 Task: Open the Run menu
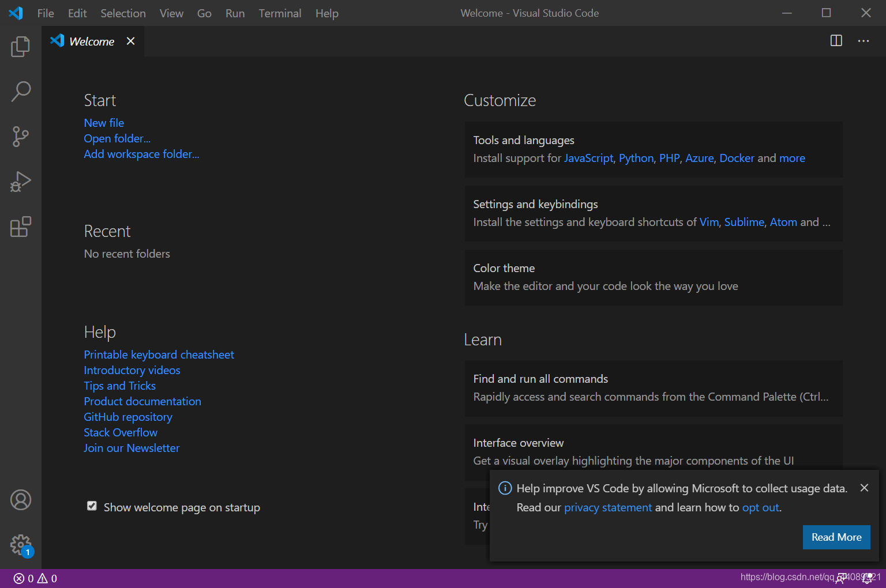click(235, 13)
